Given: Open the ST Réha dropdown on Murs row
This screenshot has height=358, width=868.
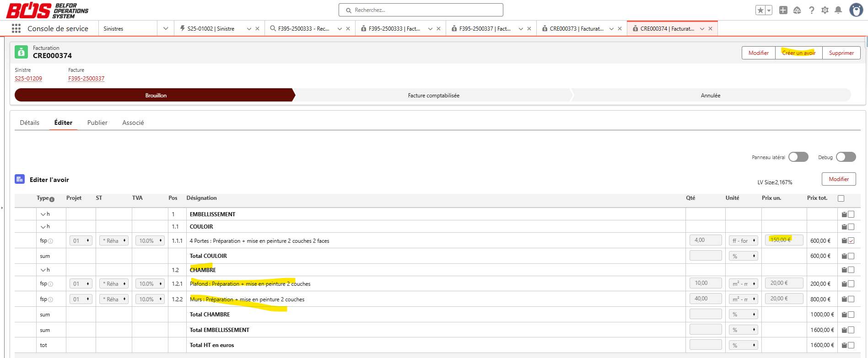Looking at the screenshot, I should point(114,299).
